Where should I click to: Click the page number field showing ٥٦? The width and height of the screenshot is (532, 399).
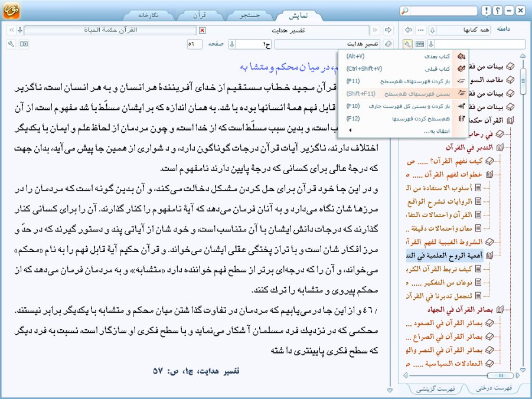tap(194, 44)
